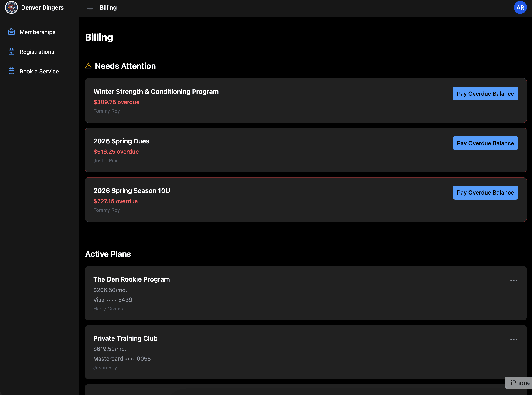Click the Needs Attention warning triangle icon
The width and height of the screenshot is (532, 395).
88,66
